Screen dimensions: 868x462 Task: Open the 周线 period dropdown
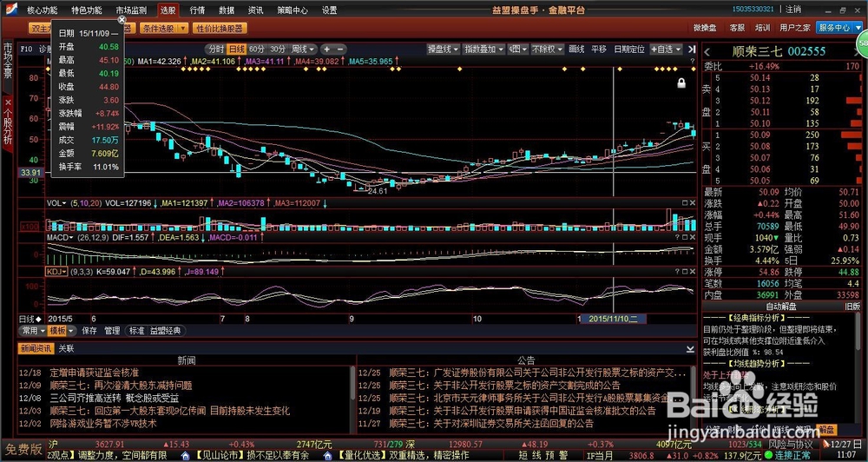(303, 49)
